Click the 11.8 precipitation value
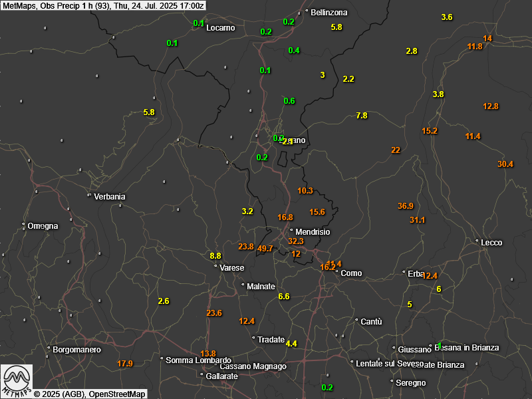 click(x=475, y=47)
